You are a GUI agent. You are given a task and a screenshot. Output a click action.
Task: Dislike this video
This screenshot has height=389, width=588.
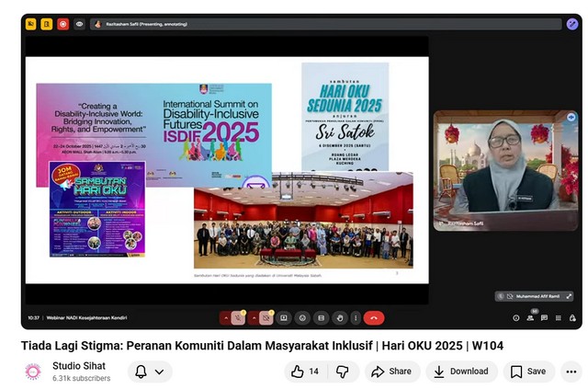tap(342, 372)
